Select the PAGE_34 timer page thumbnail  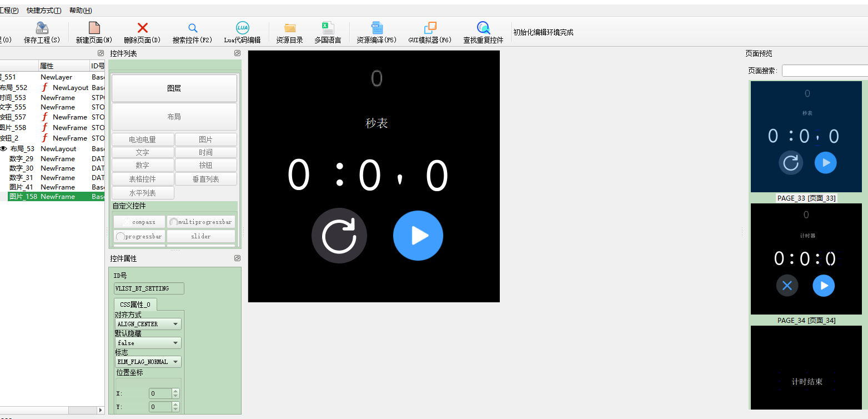pyautogui.click(x=806, y=259)
